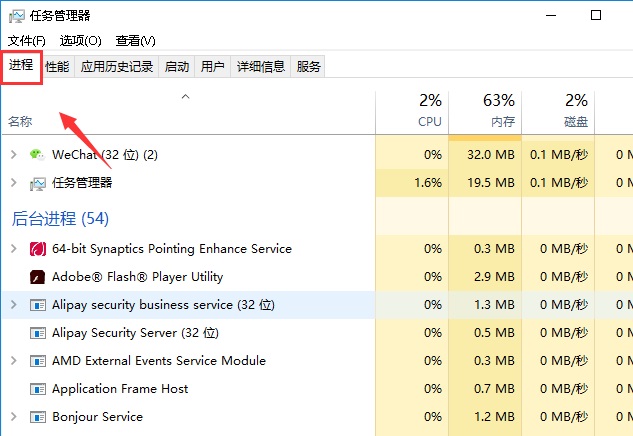Expand the Bonjour Service entry

13,417
